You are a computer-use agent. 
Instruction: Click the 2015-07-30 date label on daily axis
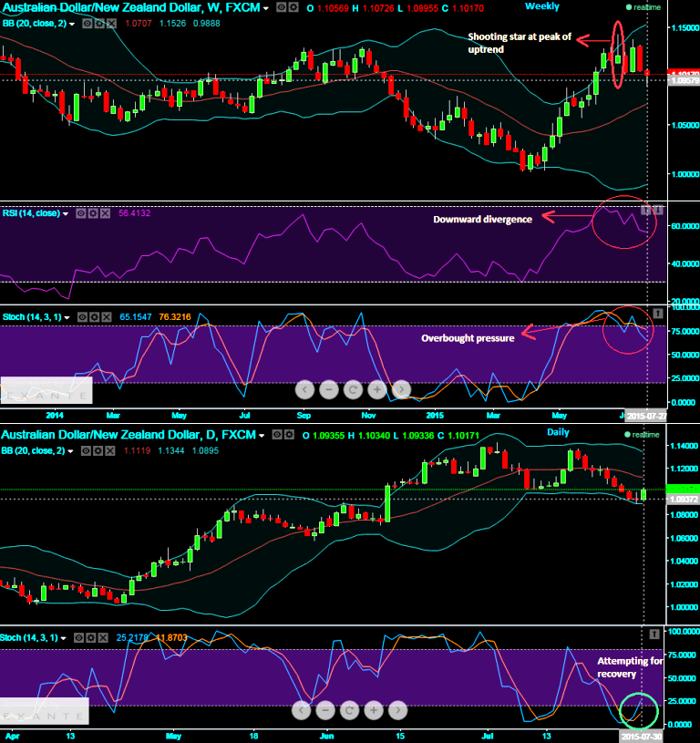click(642, 737)
